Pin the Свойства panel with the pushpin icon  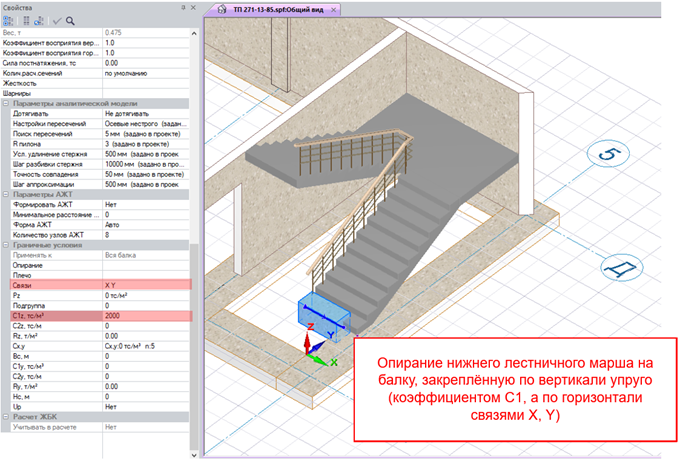tap(183, 7)
